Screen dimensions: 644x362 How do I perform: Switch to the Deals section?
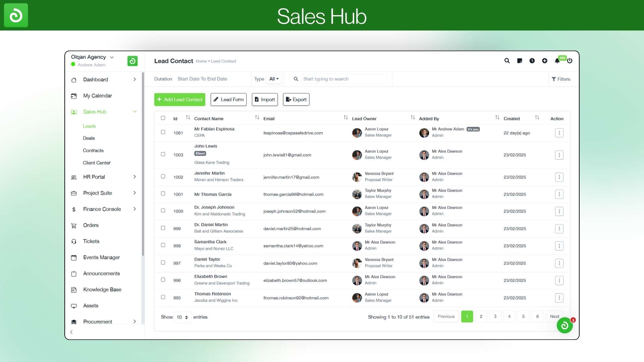[x=89, y=138]
